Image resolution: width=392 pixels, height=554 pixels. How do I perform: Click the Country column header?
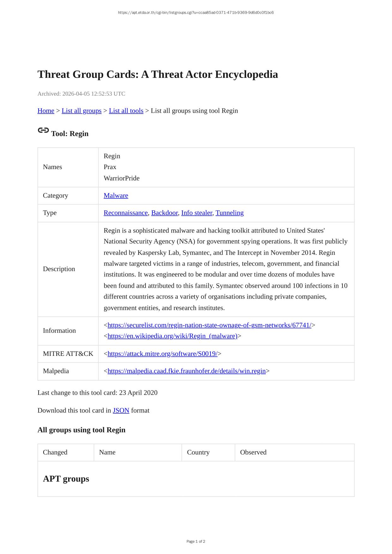click(198, 452)
